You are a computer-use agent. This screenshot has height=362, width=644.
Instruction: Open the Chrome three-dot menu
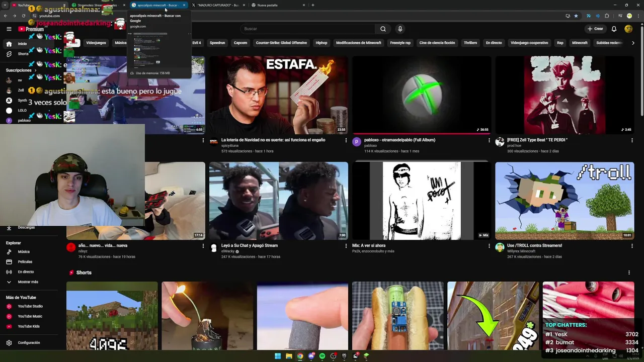pyautogui.click(x=638, y=16)
